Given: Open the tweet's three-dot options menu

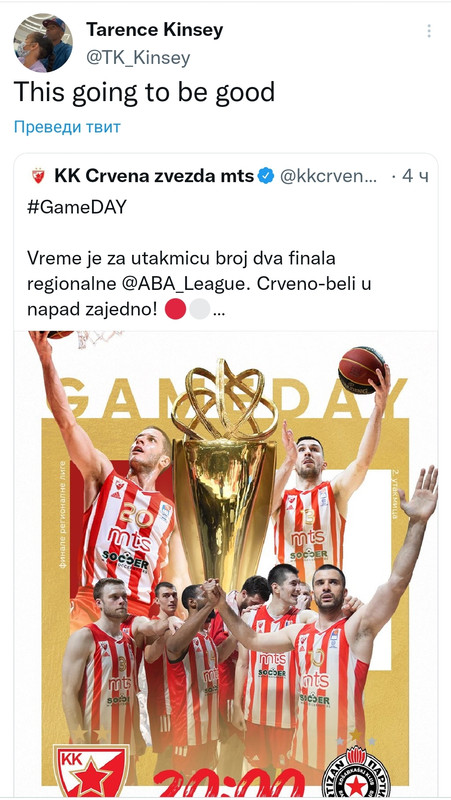Looking at the screenshot, I should click(x=429, y=31).
